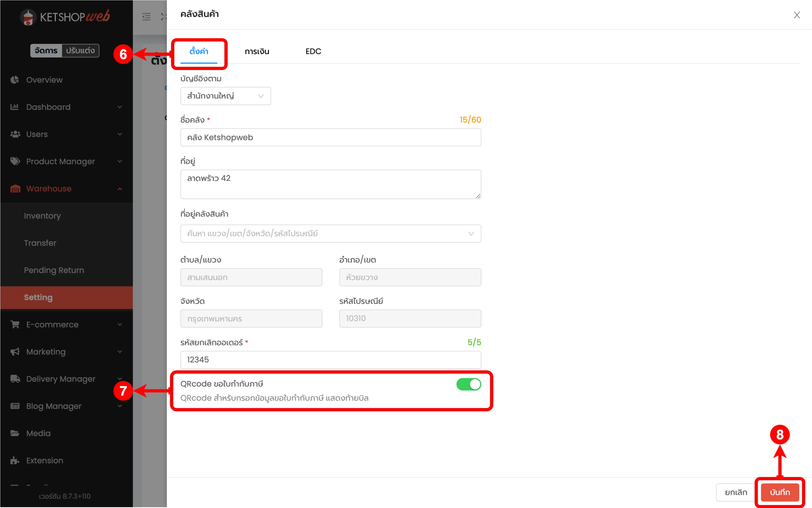The height and width of the screenshot is (508, 812).
Task: Click the Extension puzzle piece icon
Action: [15, 460]
